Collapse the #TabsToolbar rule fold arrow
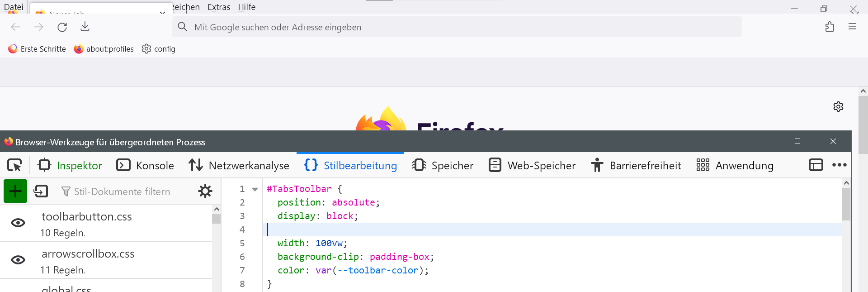 (x=255, y=189)
